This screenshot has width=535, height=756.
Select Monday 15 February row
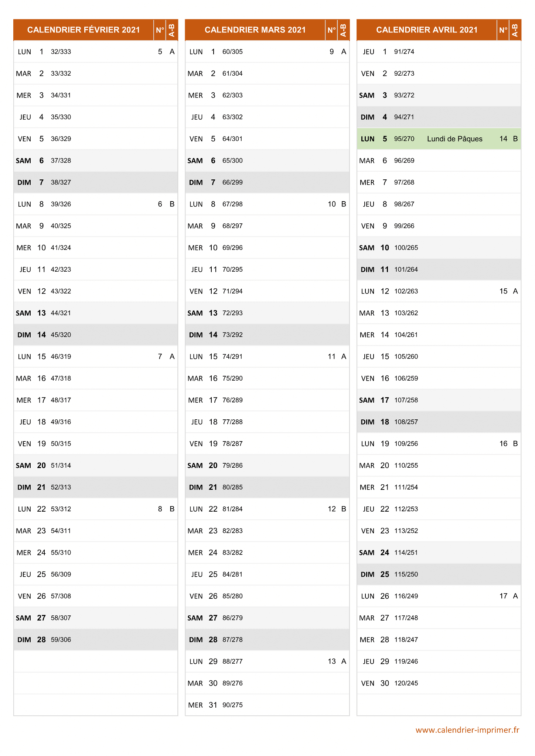pyautogui.click(x=96, y=357)
